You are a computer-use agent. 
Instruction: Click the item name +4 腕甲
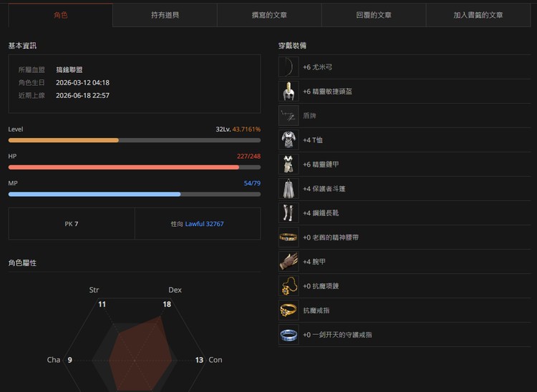tap(314, 262)
